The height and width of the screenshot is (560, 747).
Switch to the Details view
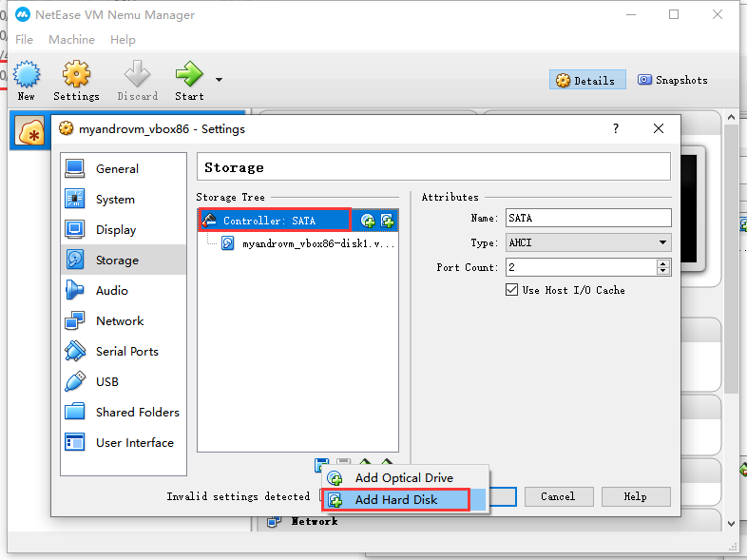pyautogui.click(x=587, y=80)
